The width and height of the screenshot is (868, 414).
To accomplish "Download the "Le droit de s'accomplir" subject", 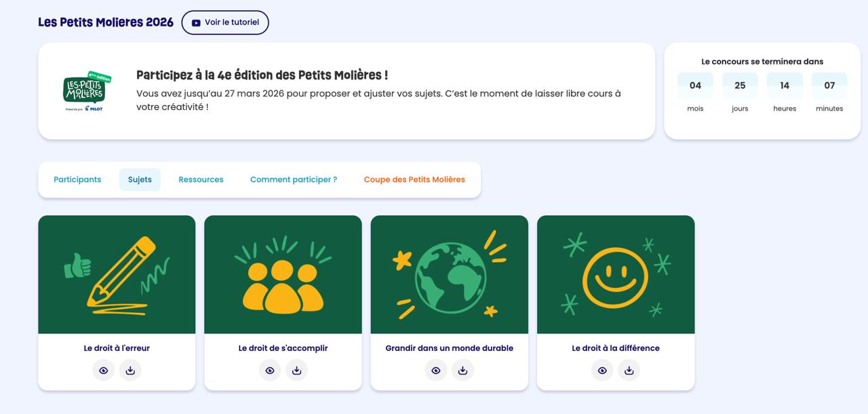I will coord(296,370).
